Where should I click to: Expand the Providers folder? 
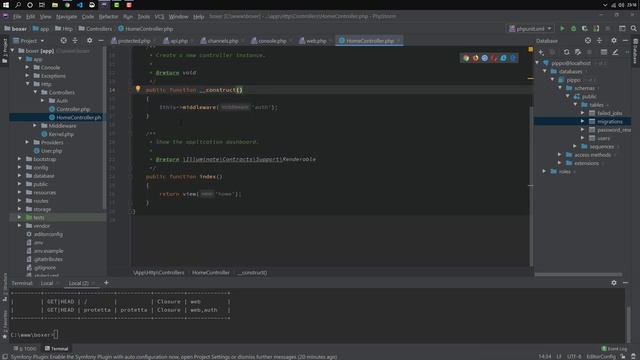click(x=27, y=142)
